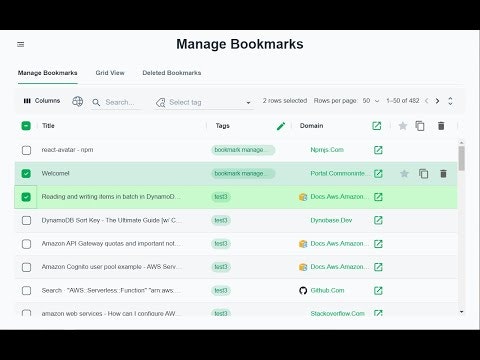Sort by the Domain column header
Image resolution: width=480 pixels, height=360 pixels.
[312, 126]
